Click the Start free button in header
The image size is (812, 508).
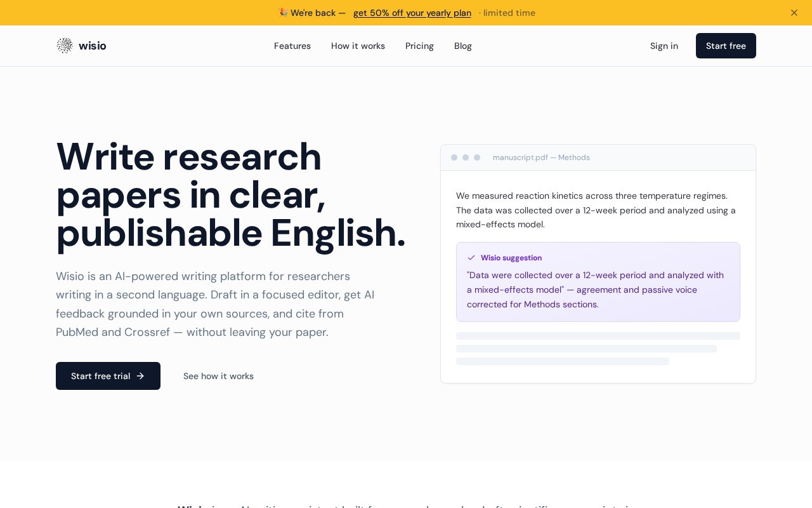pyautogui.click(x=726, y=46)
